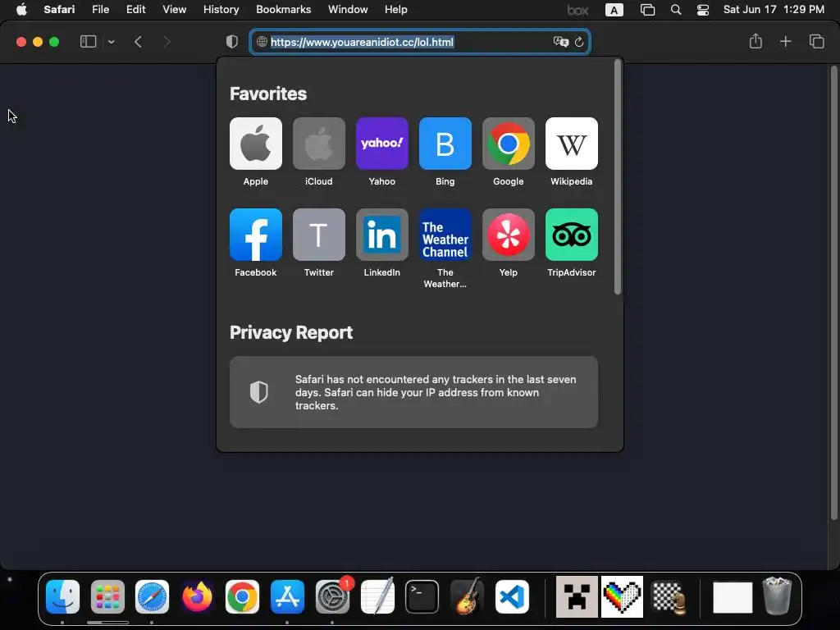Open the Apple menu

pyautogui.click(x=21, y=10)
